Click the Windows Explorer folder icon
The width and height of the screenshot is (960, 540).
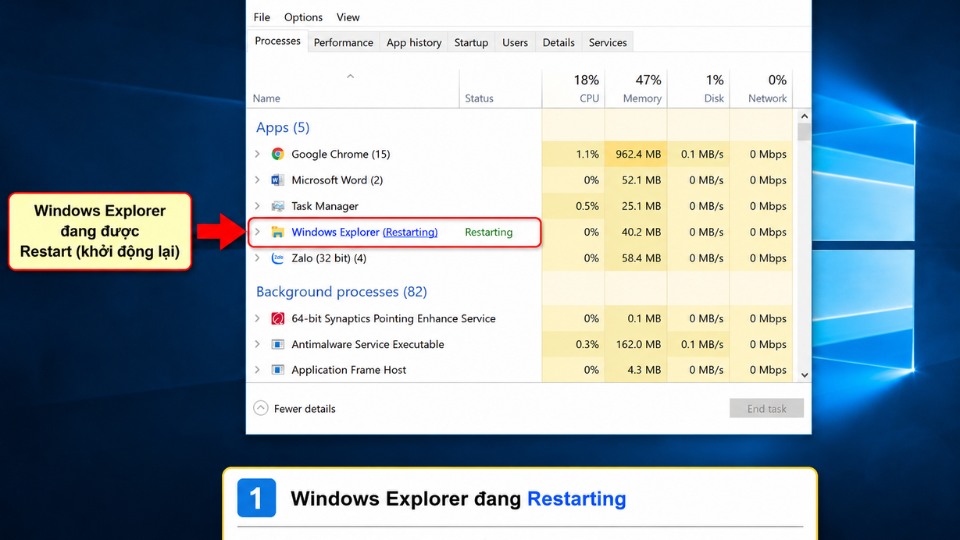277,232
